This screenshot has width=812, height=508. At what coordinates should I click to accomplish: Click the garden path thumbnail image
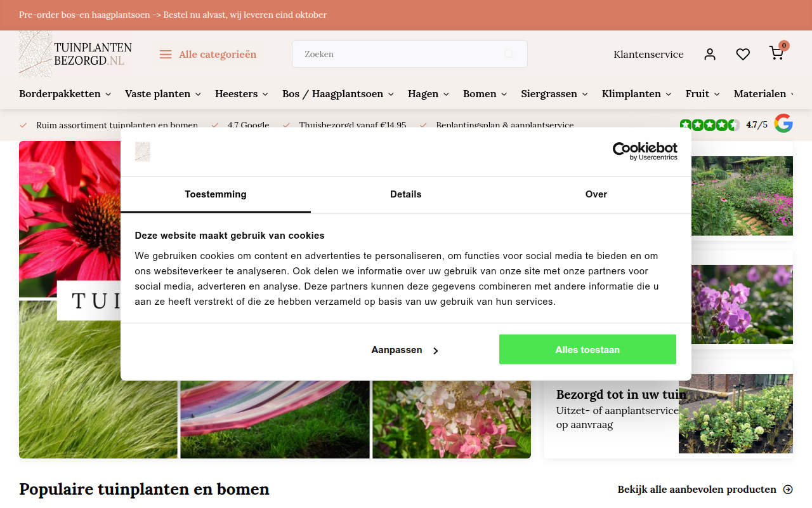742,196
